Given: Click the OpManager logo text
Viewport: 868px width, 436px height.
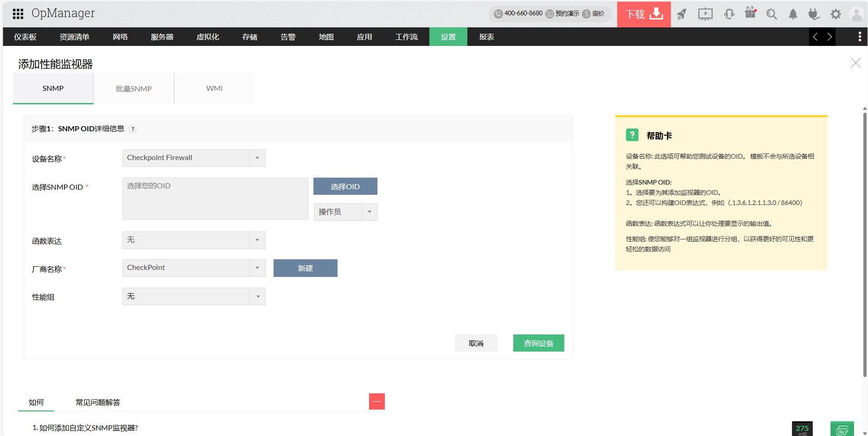Looking at the screenshot, I should [63, 13].
